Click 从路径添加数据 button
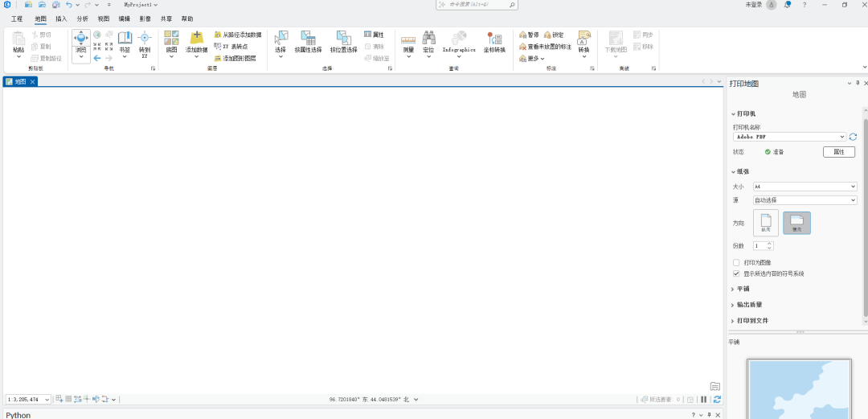The width and height of the screenshot is (868, 419). pos(237,35)
